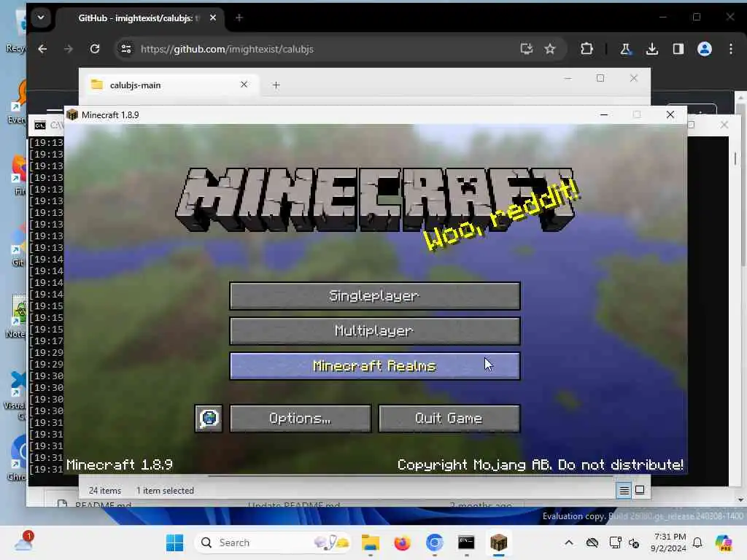The height and width of the screenshot is (560, 747).
Task: Click the taskbar Search box
Action: (x=273, y=542)
